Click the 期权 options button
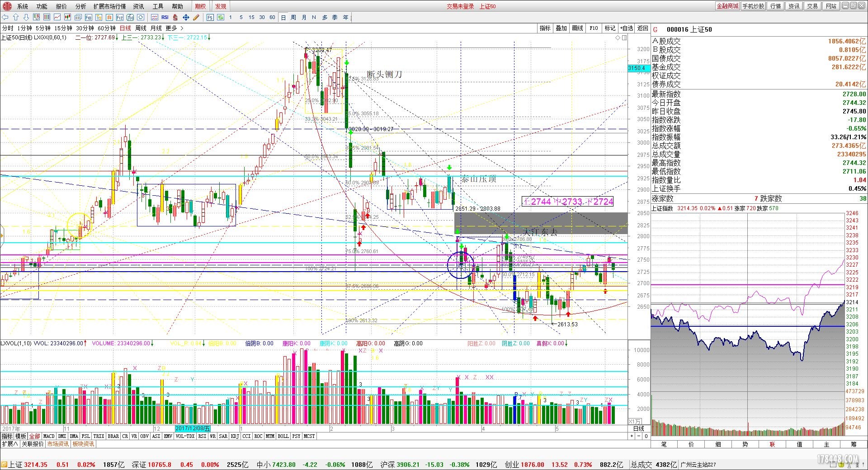 point(200,6)
